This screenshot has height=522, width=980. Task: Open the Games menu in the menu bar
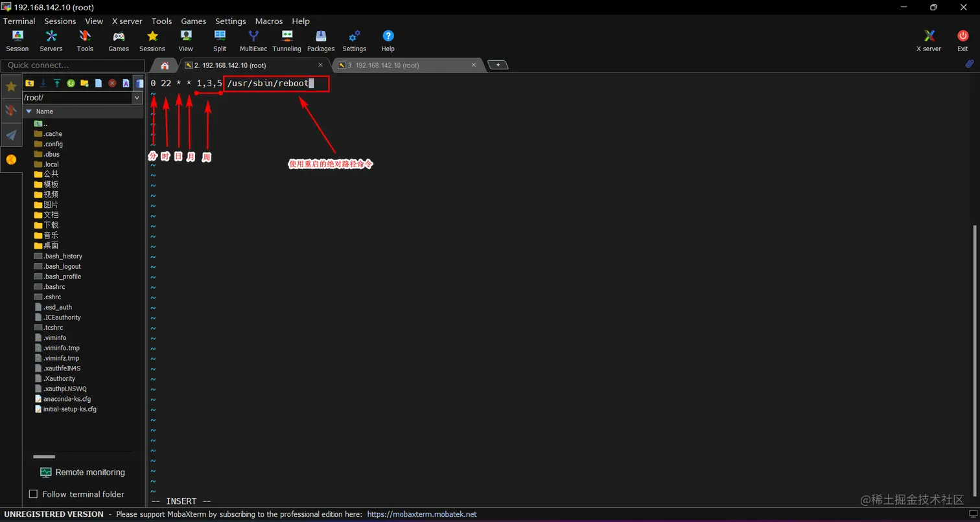pos(194,21)
